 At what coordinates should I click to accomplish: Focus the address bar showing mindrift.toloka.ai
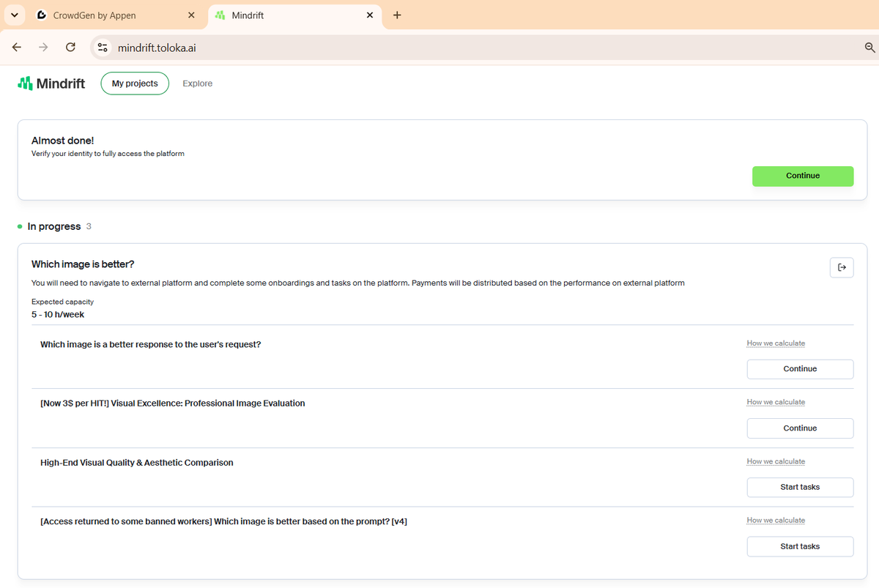[483, 47]
